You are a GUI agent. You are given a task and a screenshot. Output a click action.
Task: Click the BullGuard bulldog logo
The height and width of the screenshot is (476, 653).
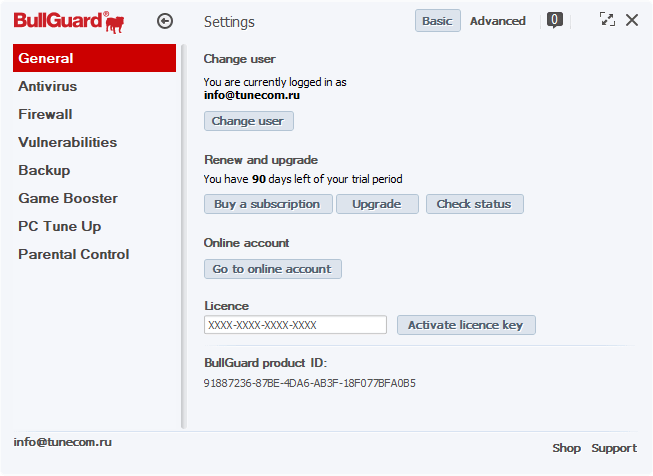pos(69,22)
